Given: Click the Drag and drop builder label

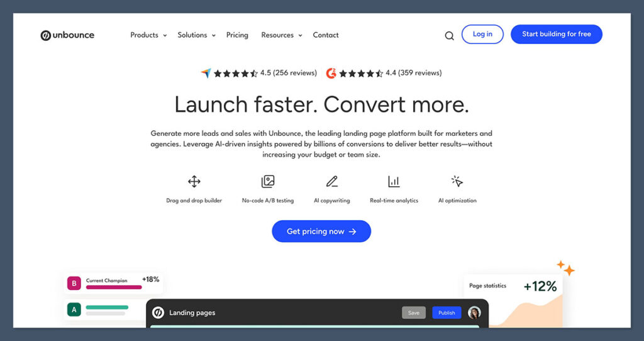Looking at the screenshot, I should pos(194,201).
